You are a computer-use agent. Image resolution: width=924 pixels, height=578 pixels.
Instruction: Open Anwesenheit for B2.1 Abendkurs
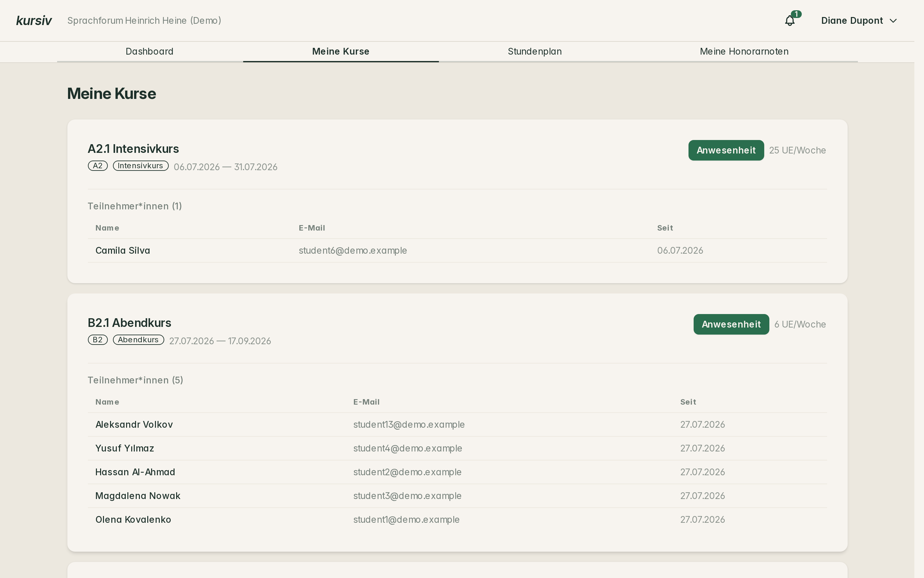(731, 324)
